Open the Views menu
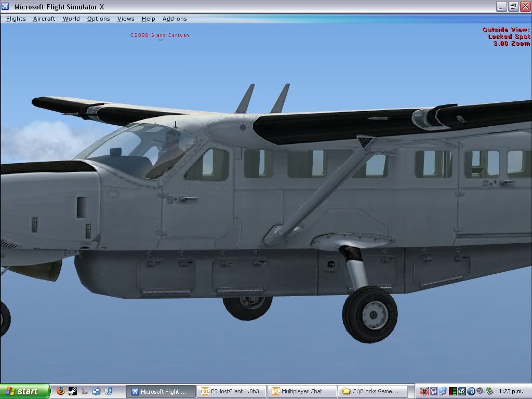The image size is (532, 399). 126,19
